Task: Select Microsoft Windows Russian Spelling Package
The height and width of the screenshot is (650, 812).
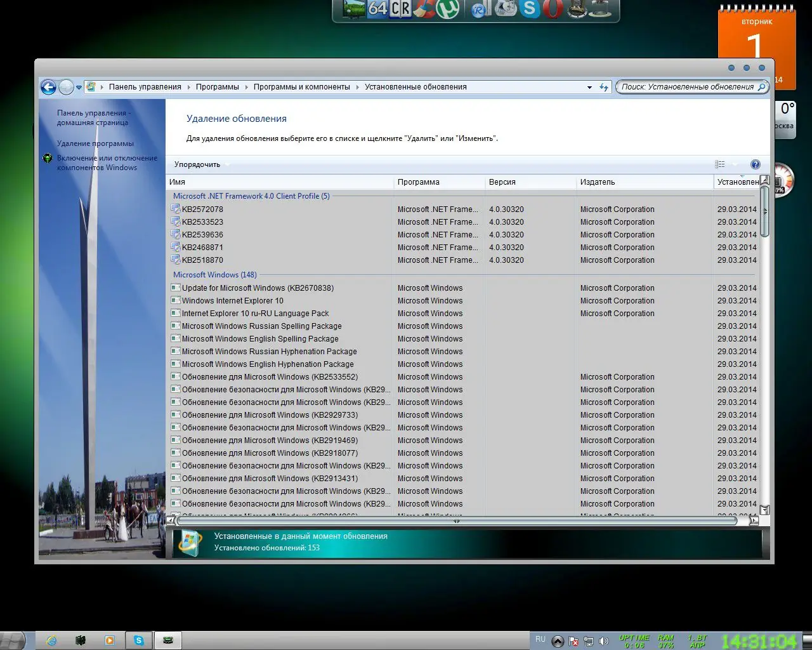Action: click(x=463, y=326)
